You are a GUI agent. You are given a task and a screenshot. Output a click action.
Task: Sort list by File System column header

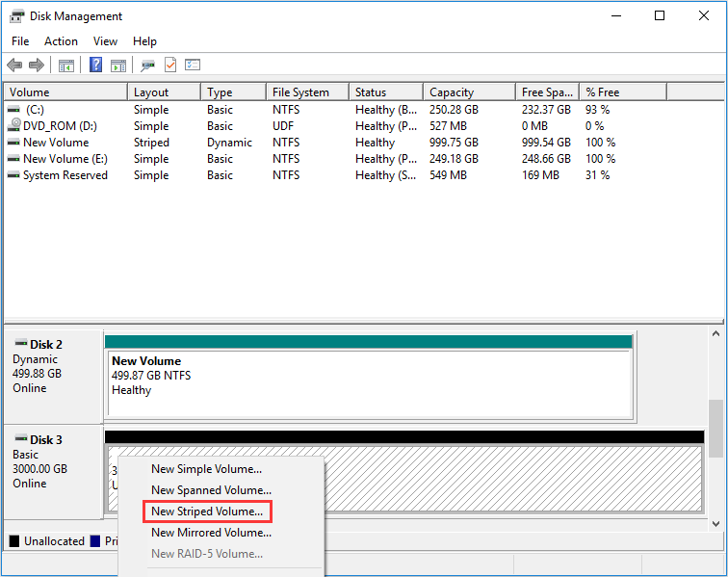pyautogui.click(x=300, y=92)
